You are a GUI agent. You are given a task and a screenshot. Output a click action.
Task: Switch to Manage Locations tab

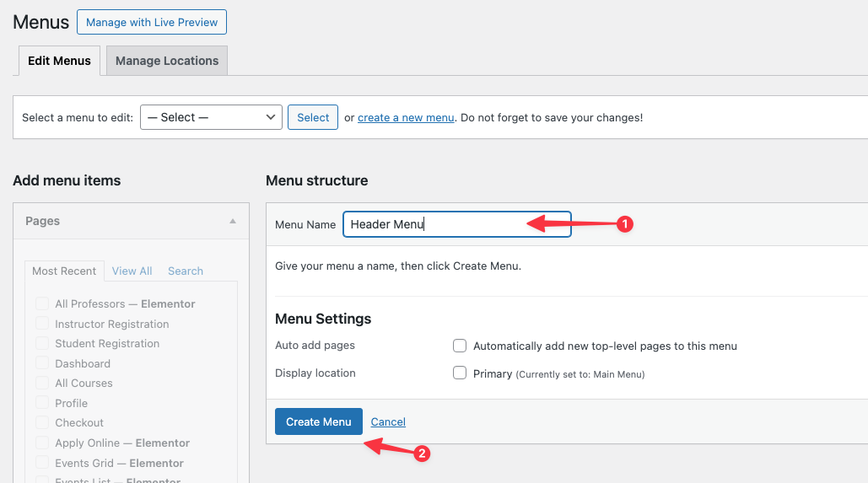[167, 61]
